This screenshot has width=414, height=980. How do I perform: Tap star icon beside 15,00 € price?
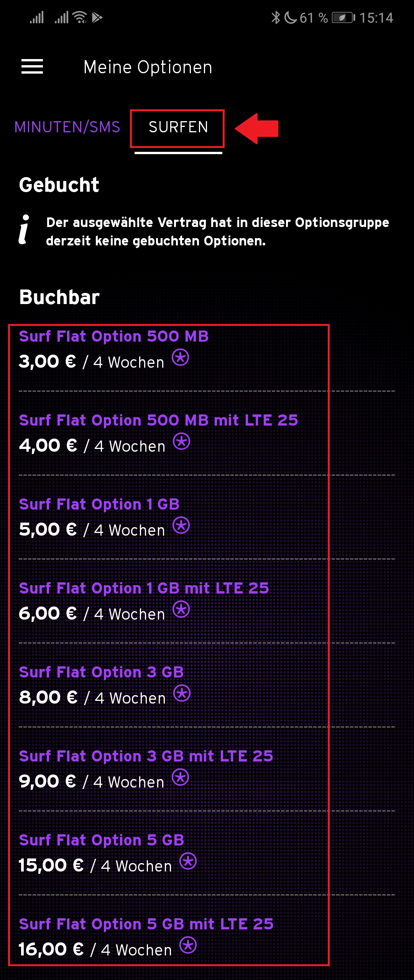coord(188,862)
